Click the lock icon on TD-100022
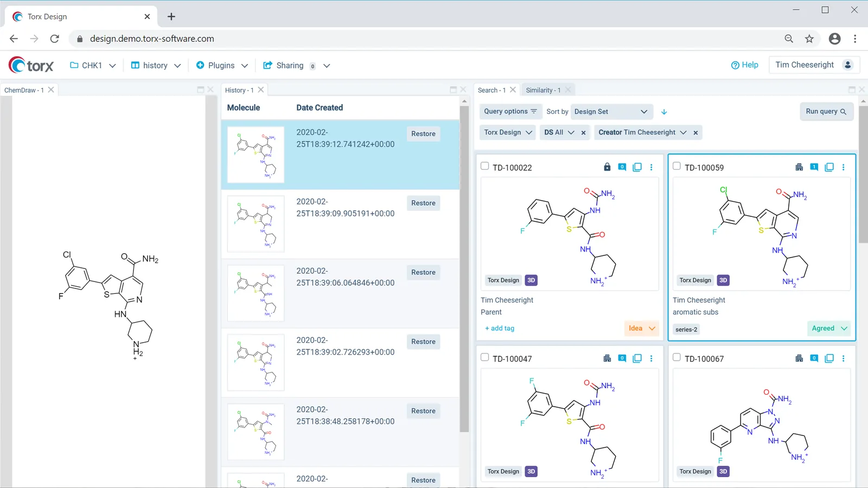The width and height of the screenshot is (868, 488). (x=607, y=167)
